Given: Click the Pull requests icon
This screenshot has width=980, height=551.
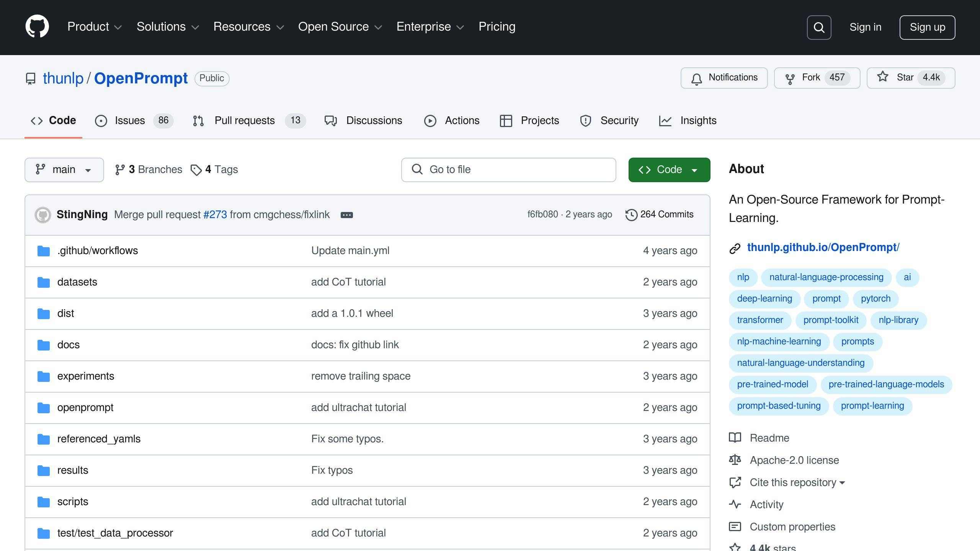Looking at the screenshot, I should point(198,121).
